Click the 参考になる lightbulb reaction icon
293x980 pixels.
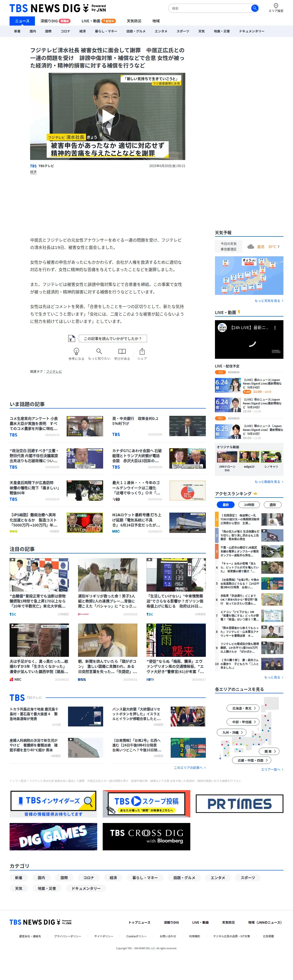[x=76, y=351]
